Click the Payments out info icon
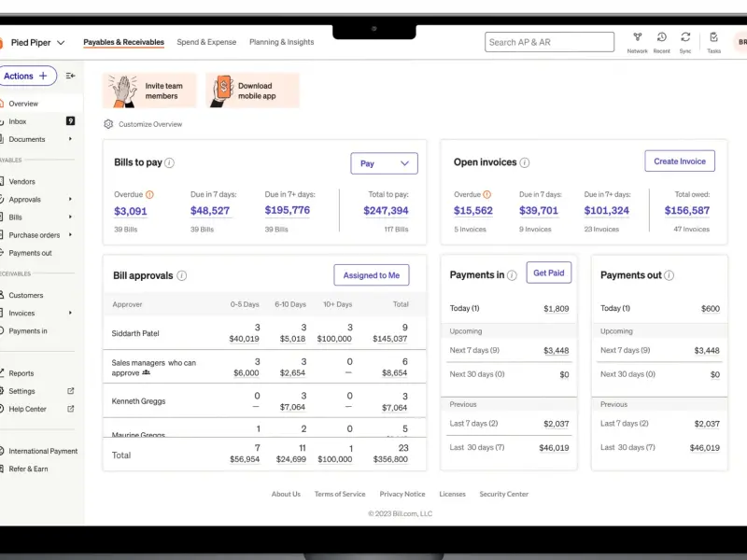This screenshot has width=747, height=560. [669, 275]
